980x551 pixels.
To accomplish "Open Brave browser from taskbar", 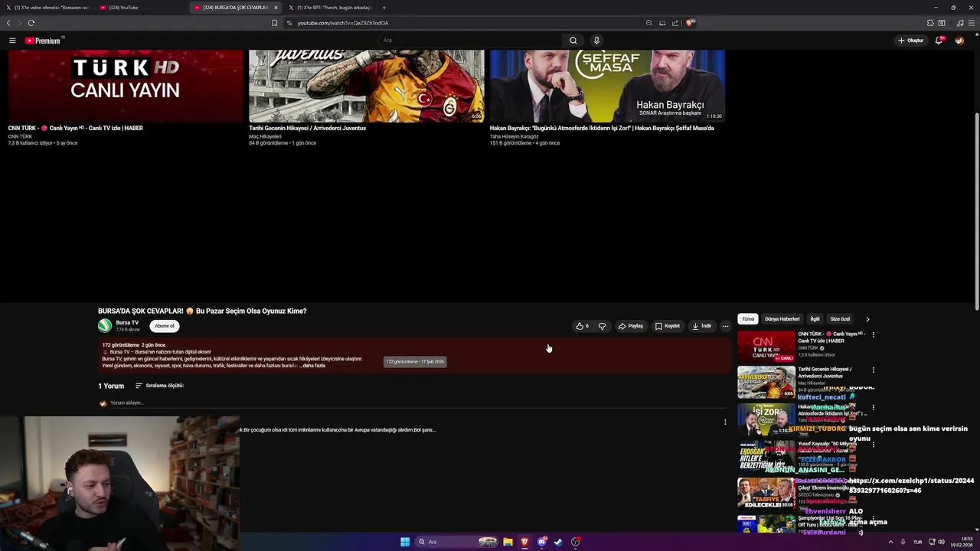I will click(524, 542).
